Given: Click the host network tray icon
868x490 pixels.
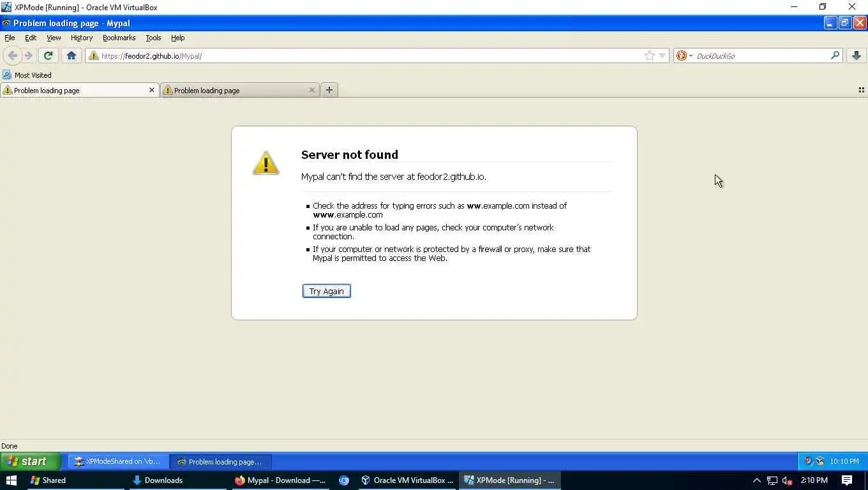Looking at the screenshot, I should pos(772,480).
